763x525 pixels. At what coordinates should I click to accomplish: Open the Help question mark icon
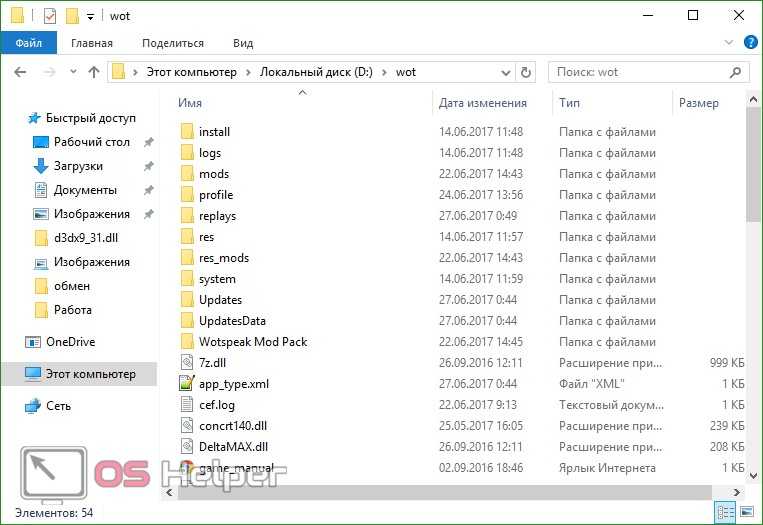(x=751, y=42)
